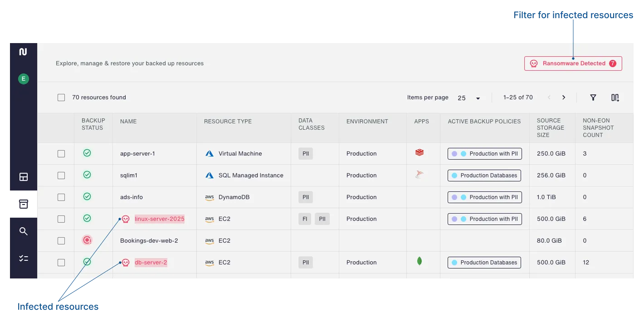Image resolution: width=644 pixels, height=322 pixels.
Task: Toggle the select-all resources checkbox
Action: click(61, 98)
